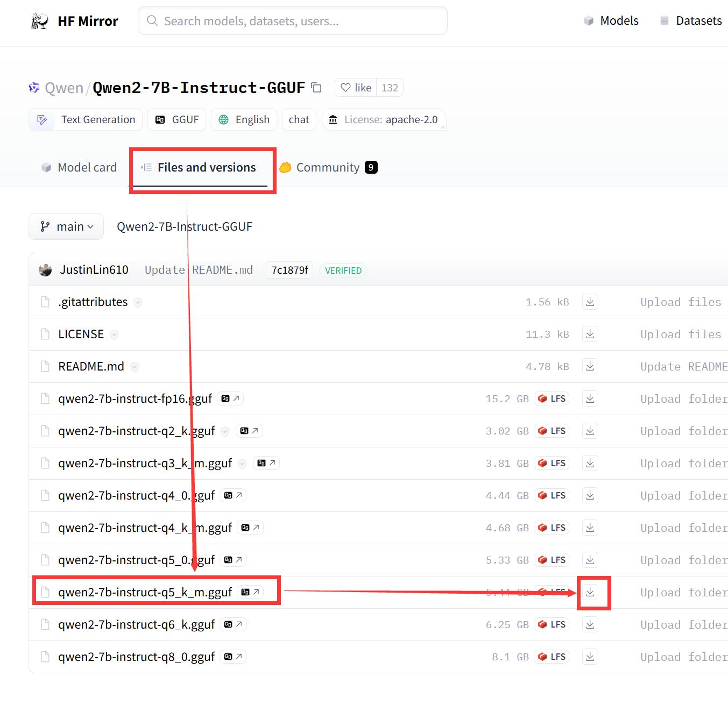Viewport: 728px width, 705px height.
Task: Download the q5_0 gguf file
Action: pyautogui.click(x=590, y=560)
